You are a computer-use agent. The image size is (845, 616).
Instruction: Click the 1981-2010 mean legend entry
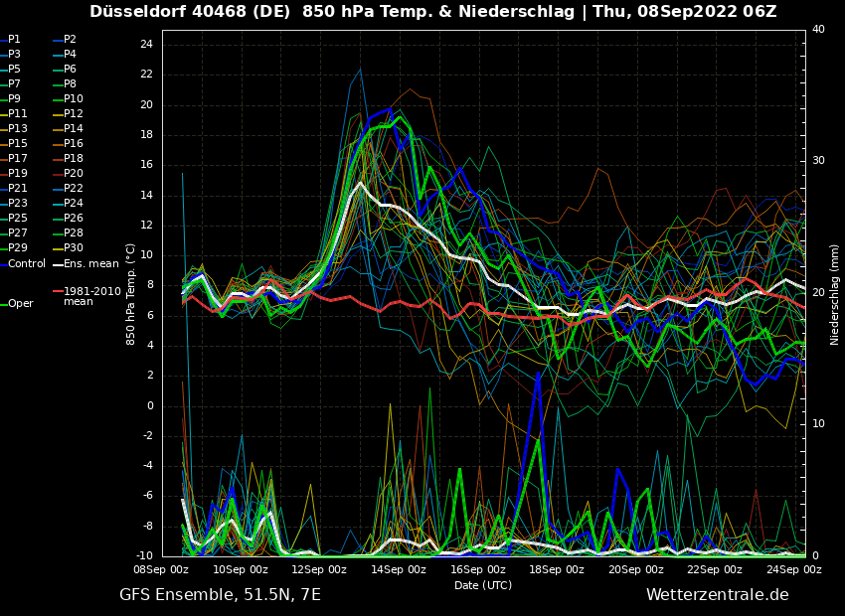91,296
